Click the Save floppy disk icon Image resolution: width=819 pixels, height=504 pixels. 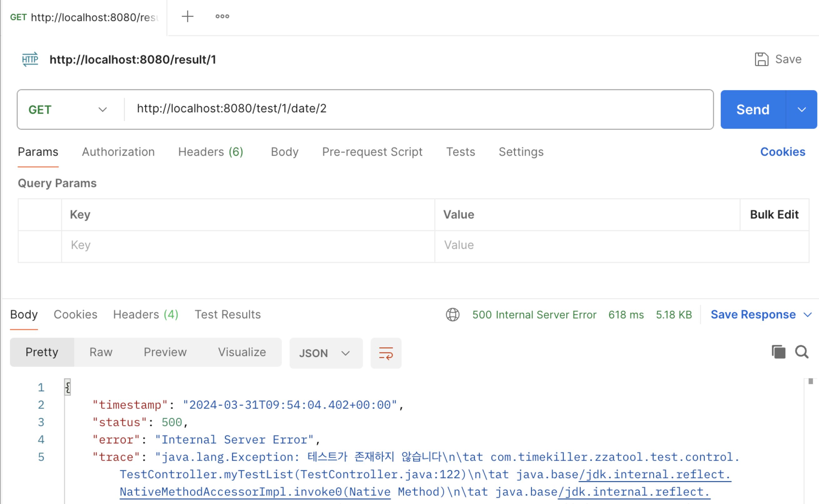761,59
